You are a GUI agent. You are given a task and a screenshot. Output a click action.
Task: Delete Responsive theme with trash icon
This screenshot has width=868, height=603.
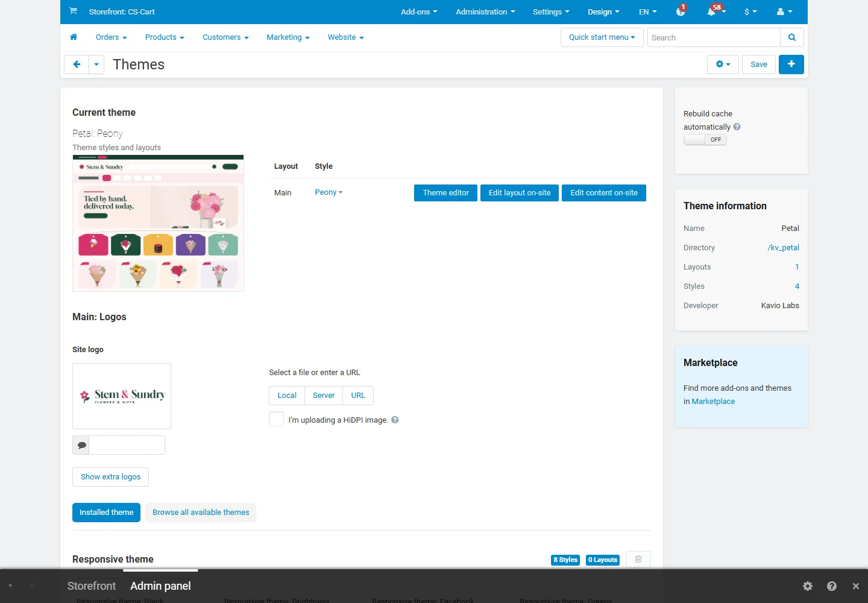tap(638, 560)
